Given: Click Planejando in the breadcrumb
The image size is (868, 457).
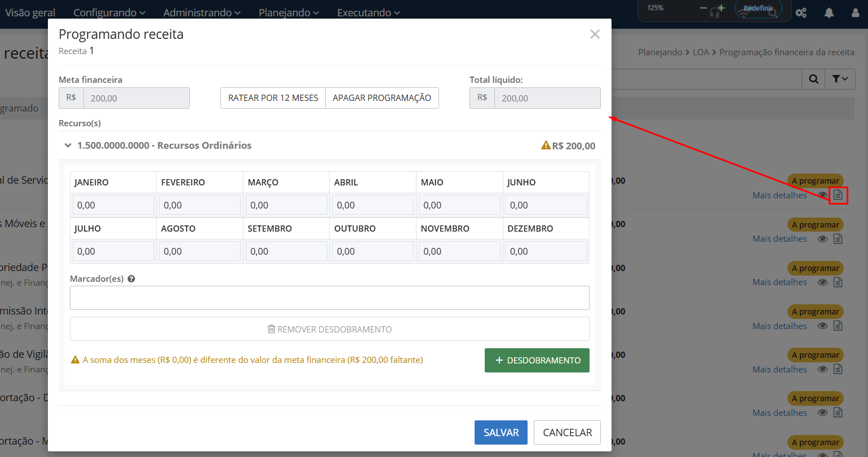Looking at the screenshot, I should point(660,52).
